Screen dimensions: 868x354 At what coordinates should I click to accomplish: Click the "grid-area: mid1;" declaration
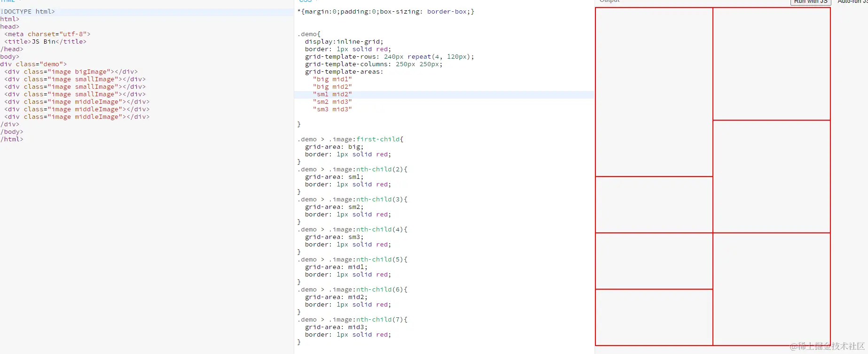pos(336,267)
